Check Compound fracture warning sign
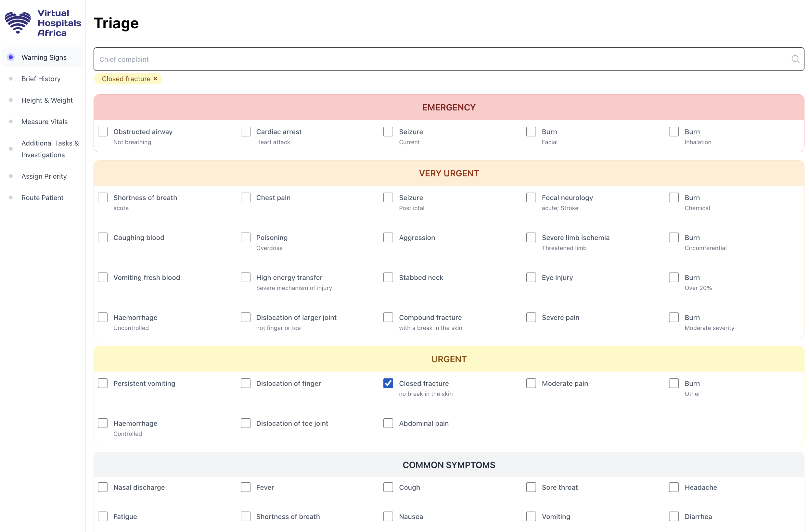 [388, 317]
